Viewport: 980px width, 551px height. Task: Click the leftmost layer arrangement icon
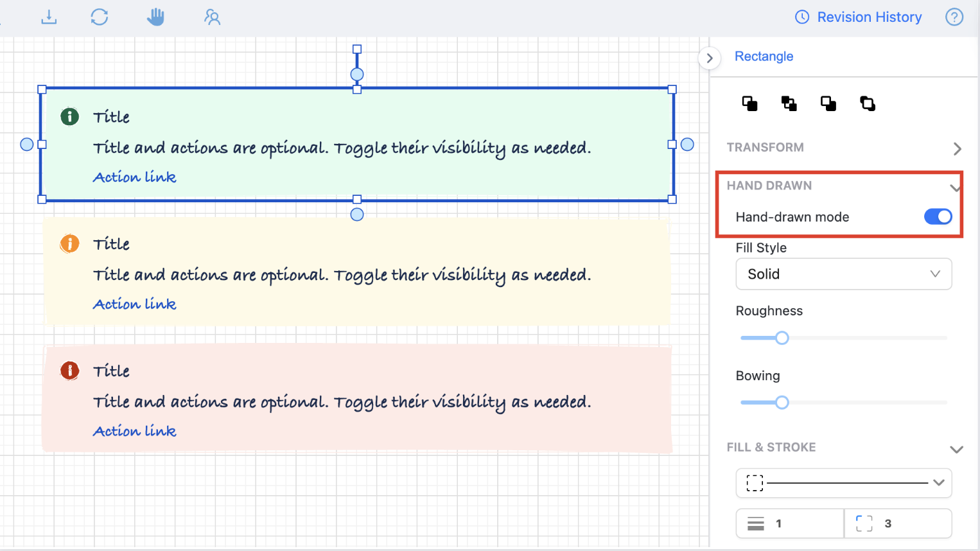(x=749, y=103)
